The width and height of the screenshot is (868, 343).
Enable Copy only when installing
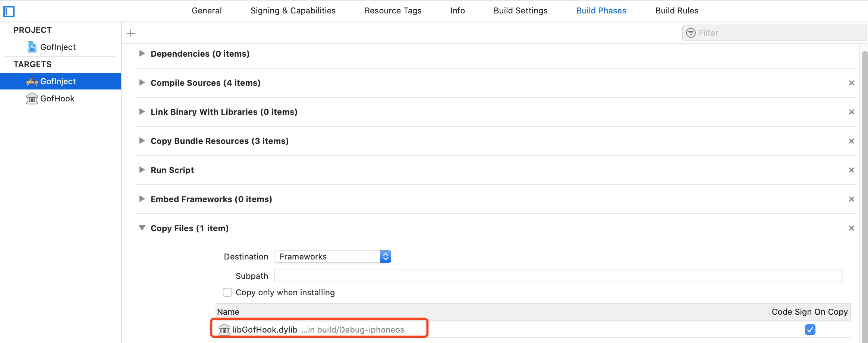point(227,292)
